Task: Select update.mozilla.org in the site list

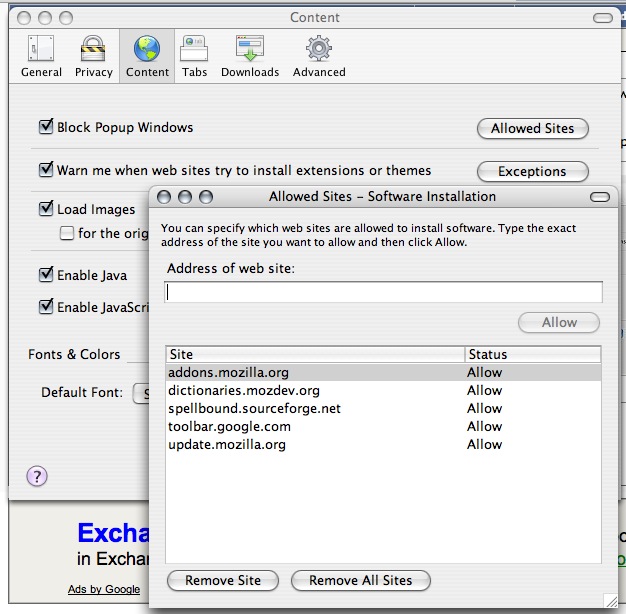Action: (383, 444)
